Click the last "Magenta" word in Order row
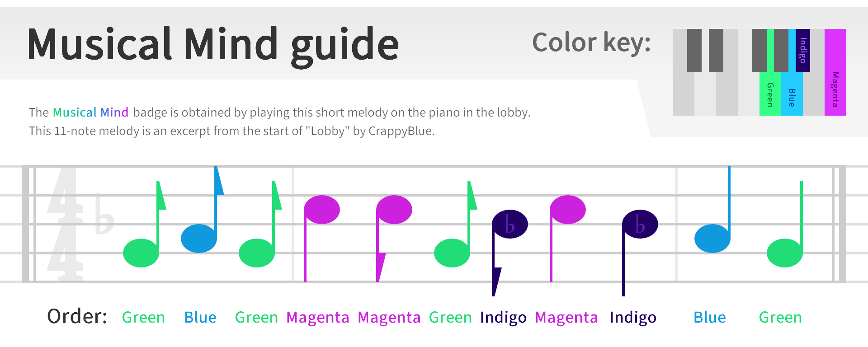Image resolution: width=868 pixels, height=347 pixels. [566, 317]
